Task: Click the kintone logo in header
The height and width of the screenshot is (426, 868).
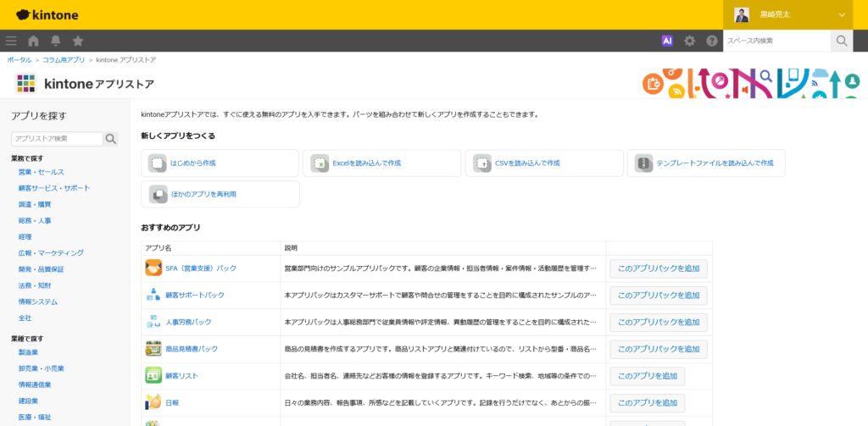Action: (47, 15)
